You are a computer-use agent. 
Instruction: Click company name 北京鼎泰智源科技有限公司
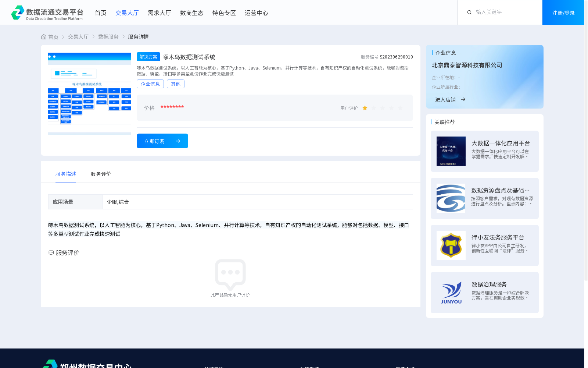(467, 65)
